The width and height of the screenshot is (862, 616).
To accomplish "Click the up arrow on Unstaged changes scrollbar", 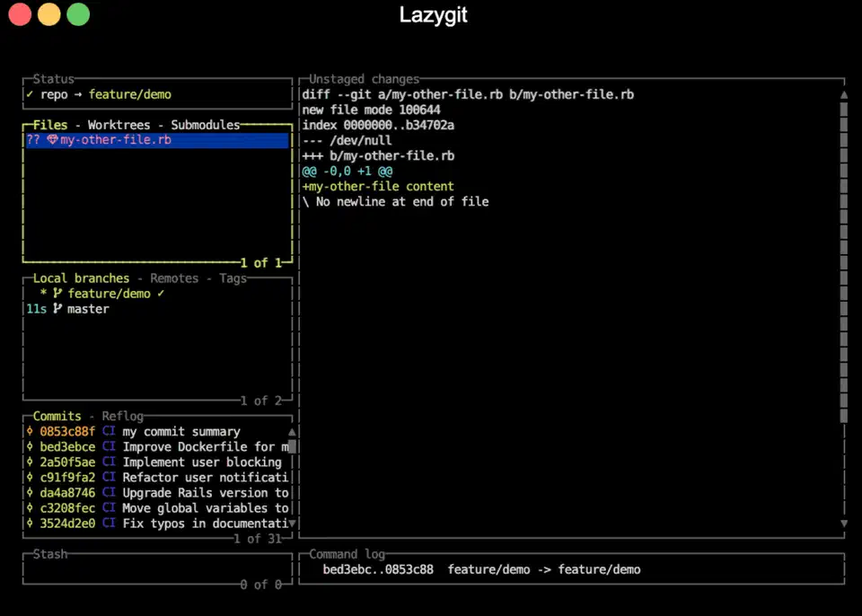I will 843,93.
